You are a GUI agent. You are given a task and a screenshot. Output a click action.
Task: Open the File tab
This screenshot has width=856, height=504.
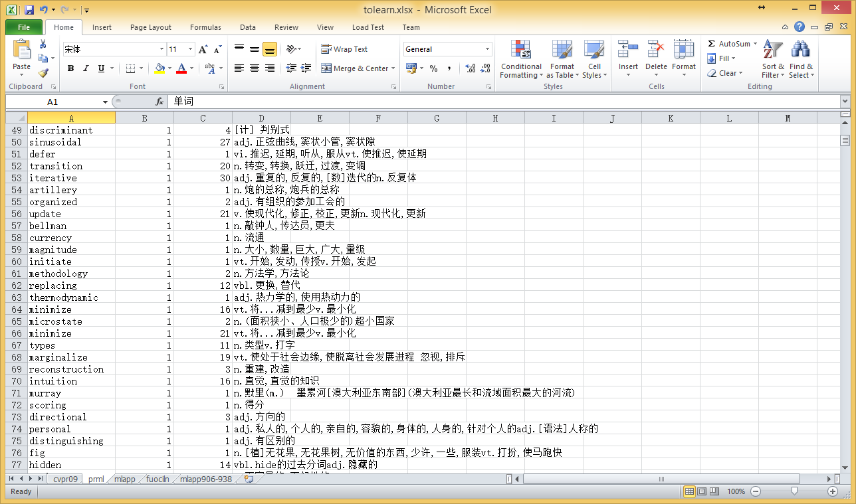[x=24, y=27]
